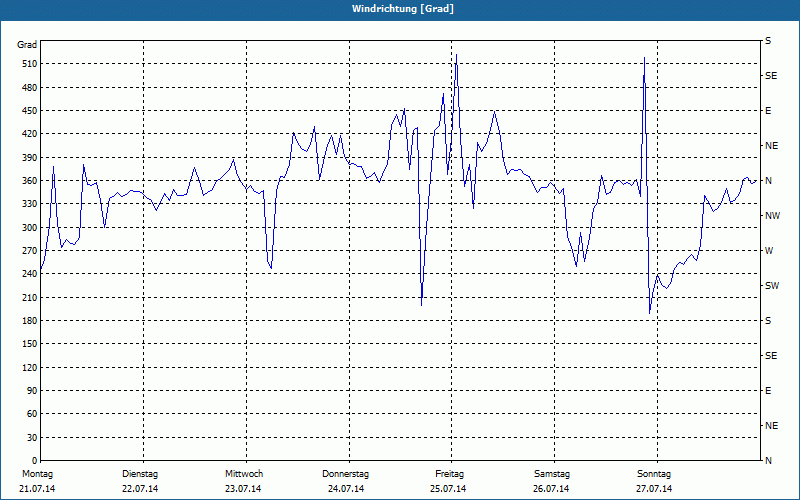Click the 390 y-axis value
Viewport: 800px width, 500px height.
click(30, 157)
